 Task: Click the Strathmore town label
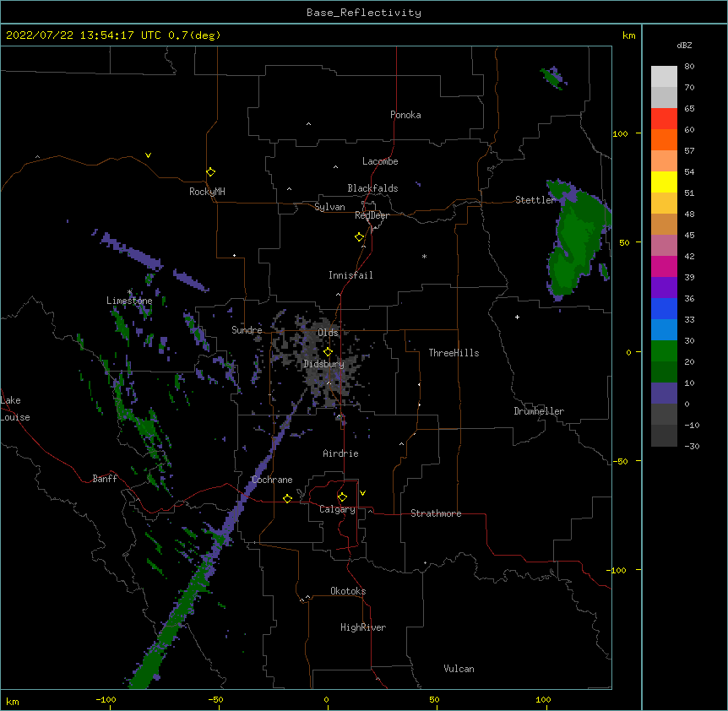click(436, 513)
